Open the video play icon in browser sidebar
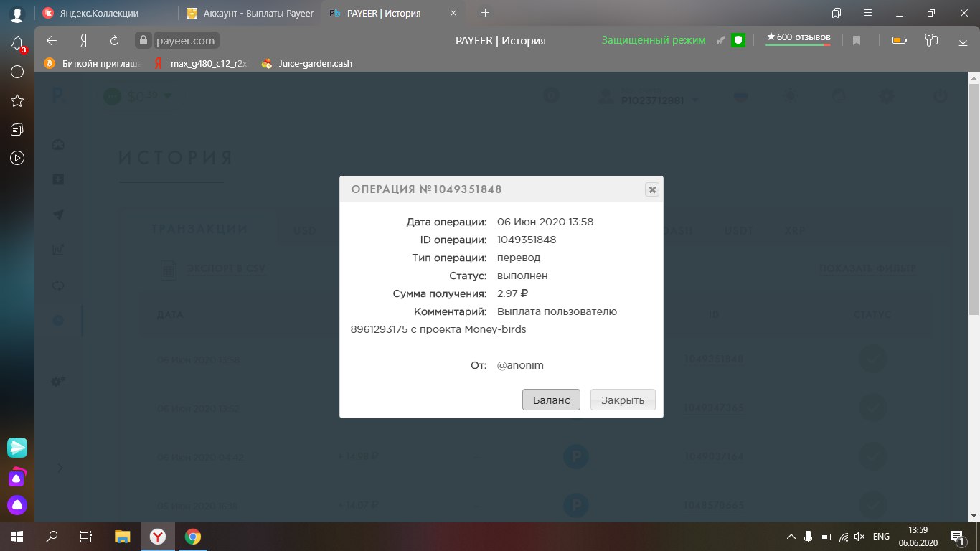Viewport: 980px width, 551px height. tap(17, 158)
